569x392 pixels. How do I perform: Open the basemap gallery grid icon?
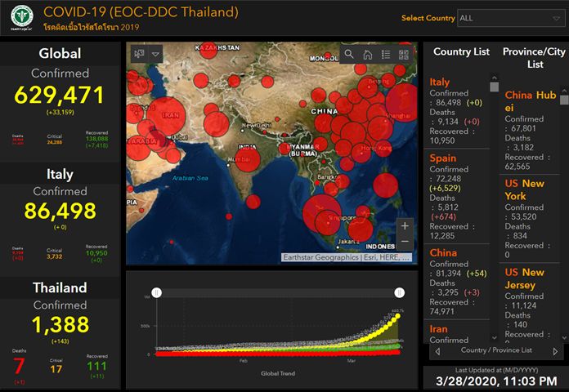403,54
